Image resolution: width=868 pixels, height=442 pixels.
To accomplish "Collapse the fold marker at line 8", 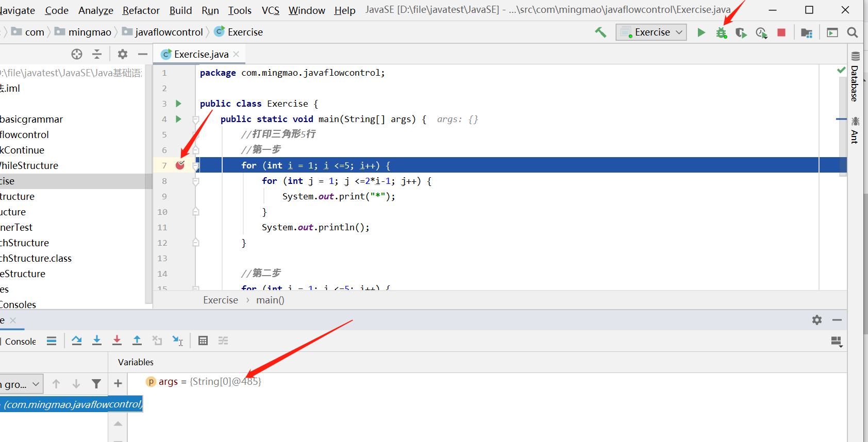I will point(196,181).
